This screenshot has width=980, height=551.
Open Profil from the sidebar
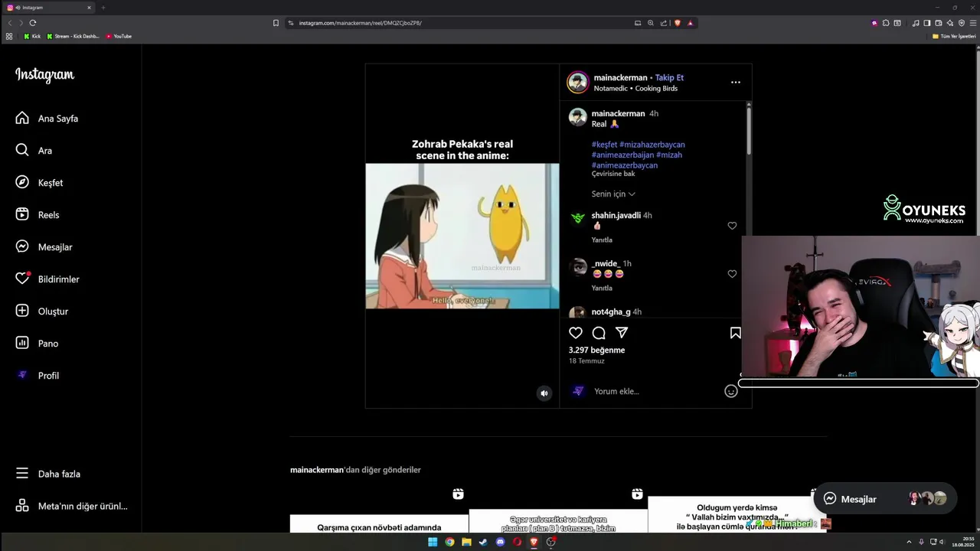[38, 376]
